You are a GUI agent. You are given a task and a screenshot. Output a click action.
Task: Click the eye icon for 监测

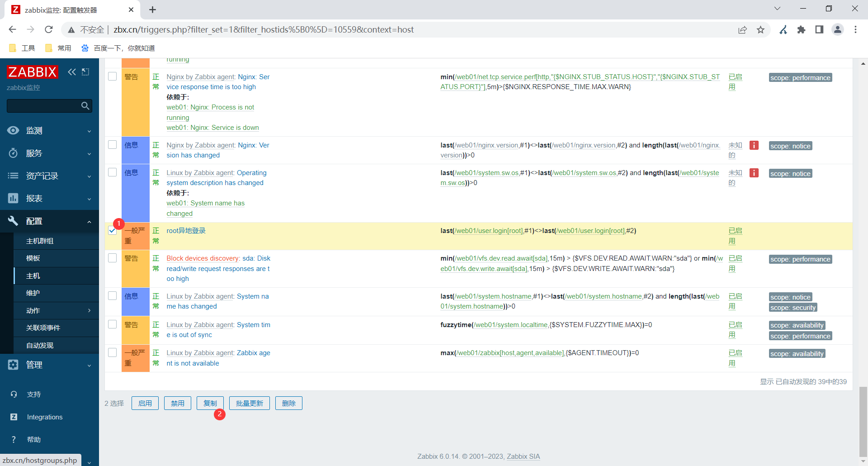point(13,130)
